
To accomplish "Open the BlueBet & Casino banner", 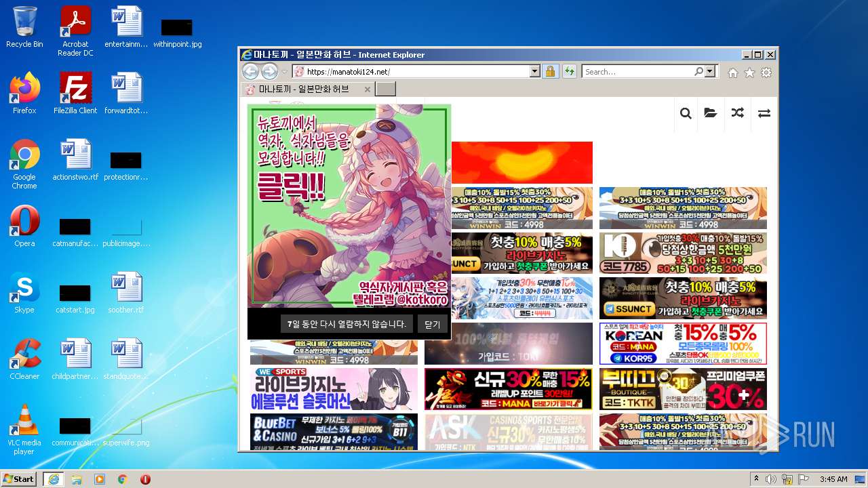I will (x=334, y=432).
